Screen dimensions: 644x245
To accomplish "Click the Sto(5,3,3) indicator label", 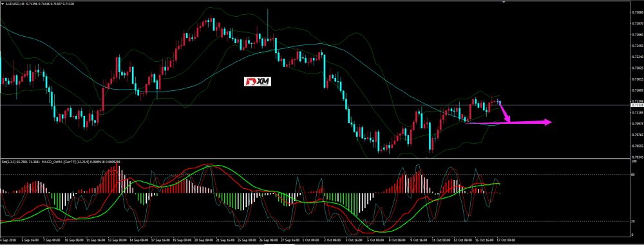I will tap(8, 162).
